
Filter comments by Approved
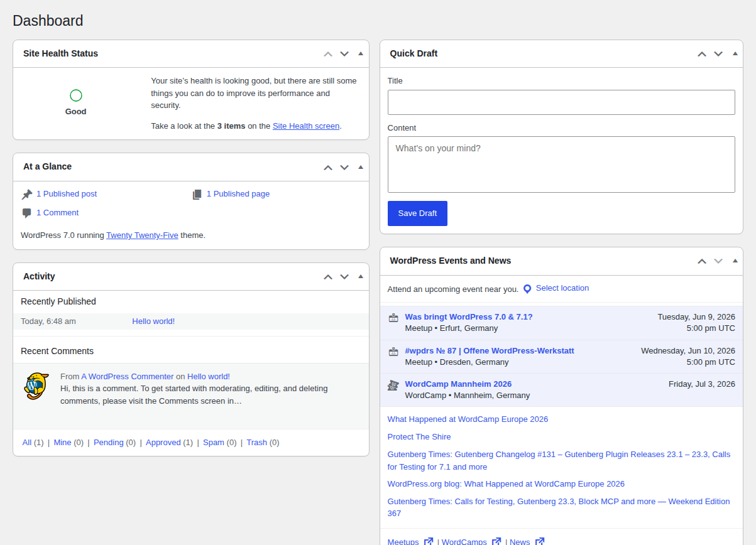[163, 443]
